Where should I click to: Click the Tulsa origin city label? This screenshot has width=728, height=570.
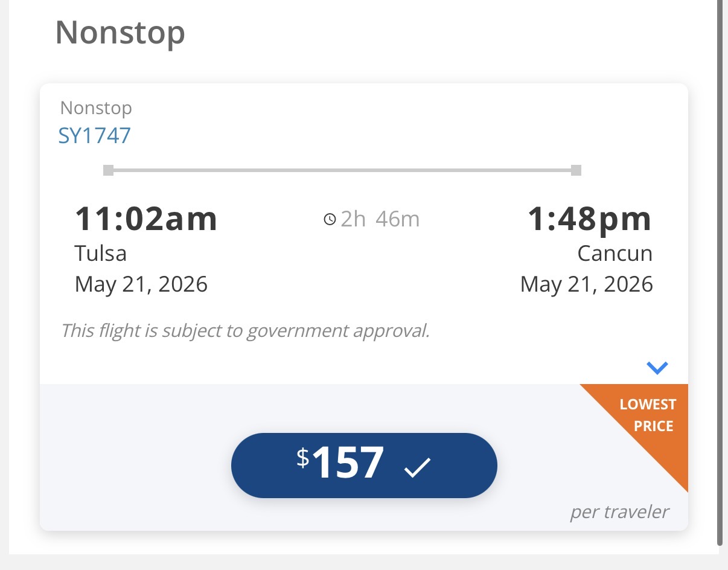tap(101, 253)
